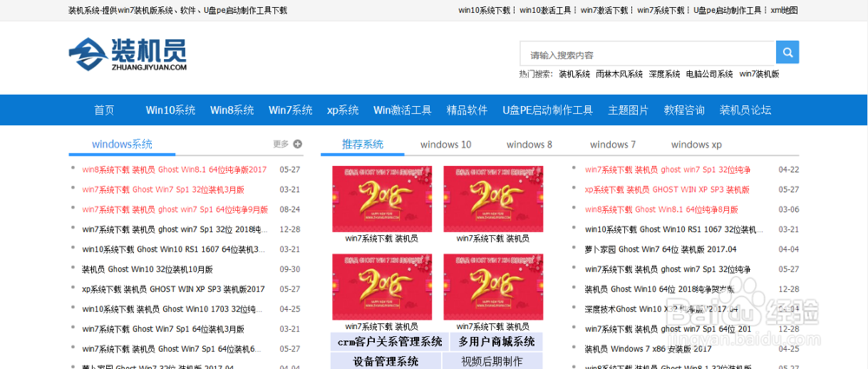Image resolution: width=868 pixels, height=369 pixels.
Task: Click the top U盘pe启动制作工具 link
Action: [727, 10]
